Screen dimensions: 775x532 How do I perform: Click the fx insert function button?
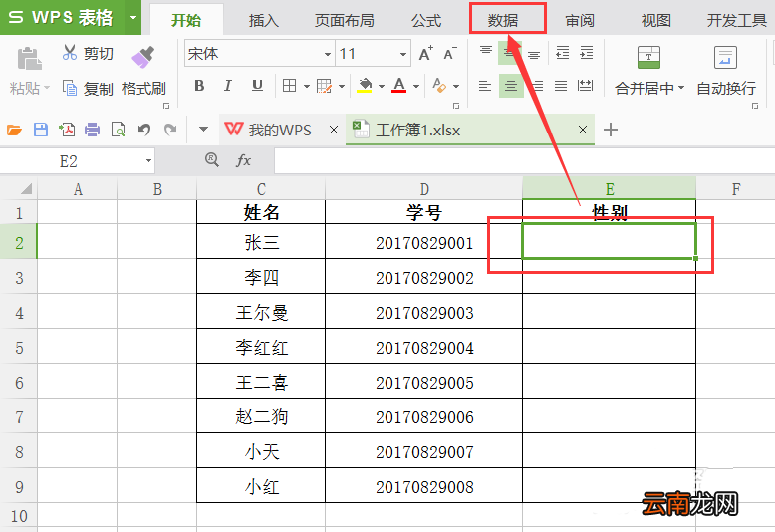click(x=243, y=160)
